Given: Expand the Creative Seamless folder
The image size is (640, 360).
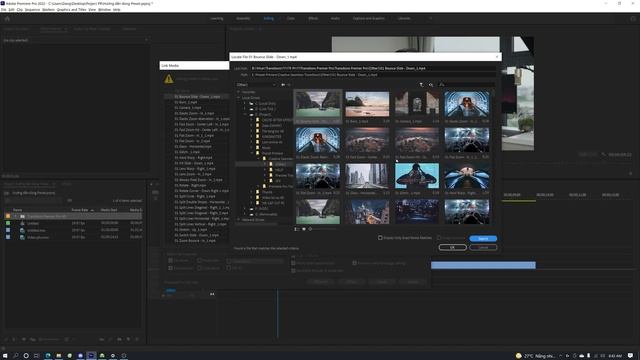Looking at the screenshot, I should click(x=258, y=158).
